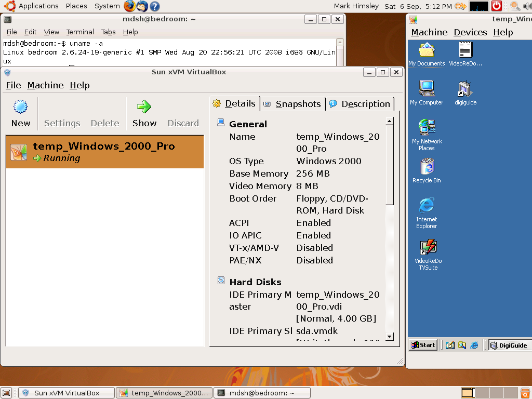
Task: Open the Machine menu in VirtualBox
Action: click(45, 85)
